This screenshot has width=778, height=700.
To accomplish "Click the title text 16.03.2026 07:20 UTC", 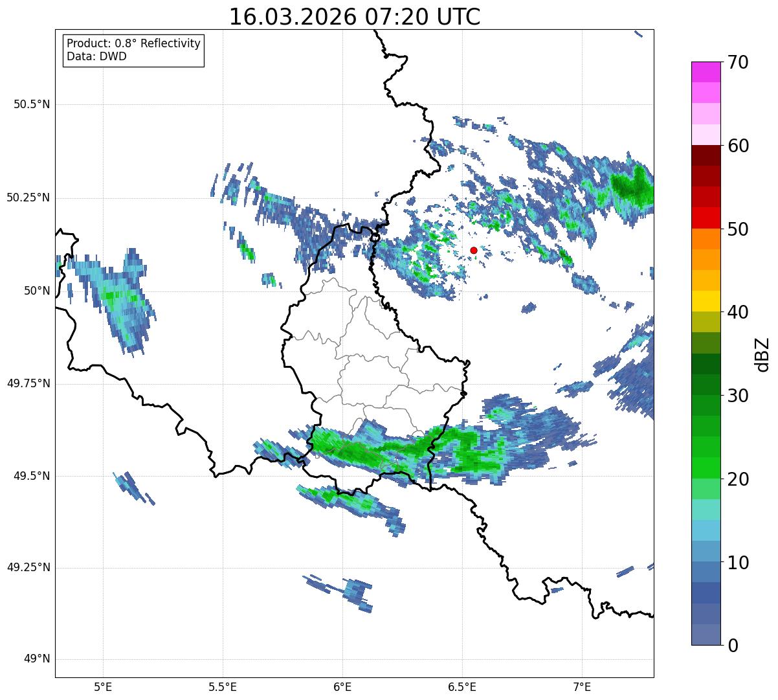I will click(x=355, y=17).
